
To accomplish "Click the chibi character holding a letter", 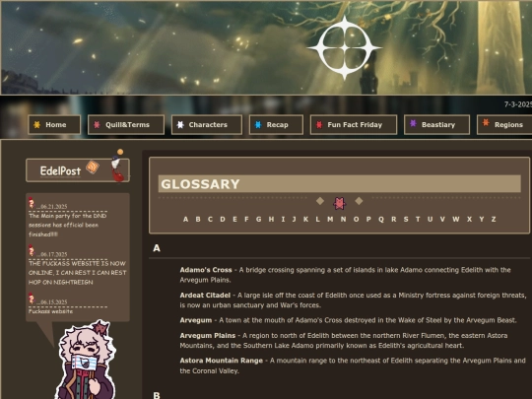I will coord(87,360).
